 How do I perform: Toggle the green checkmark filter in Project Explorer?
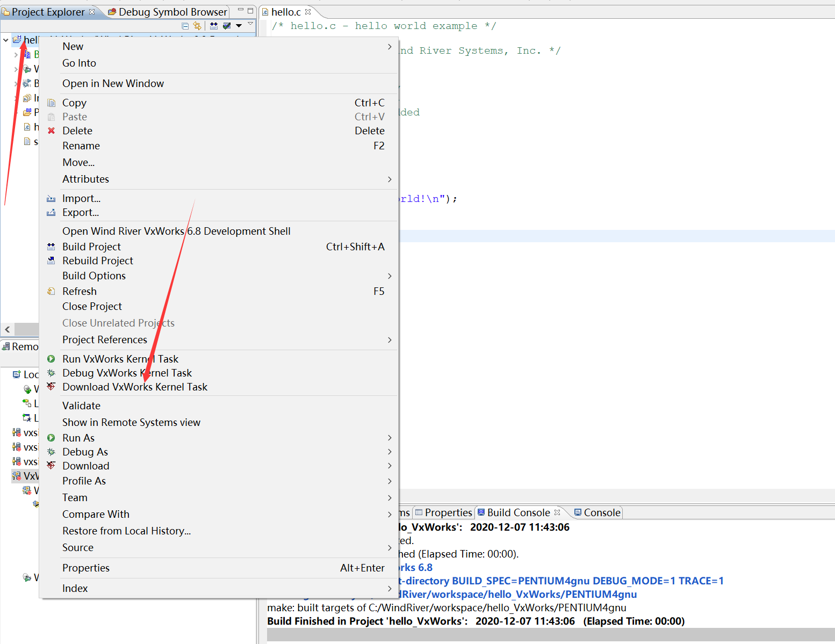point(226,25)
